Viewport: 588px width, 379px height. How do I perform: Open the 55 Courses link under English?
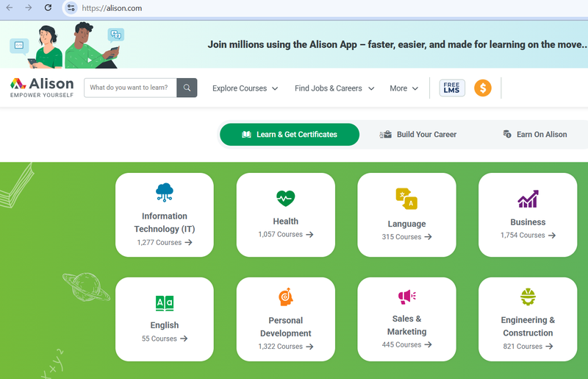click(165, 339)
